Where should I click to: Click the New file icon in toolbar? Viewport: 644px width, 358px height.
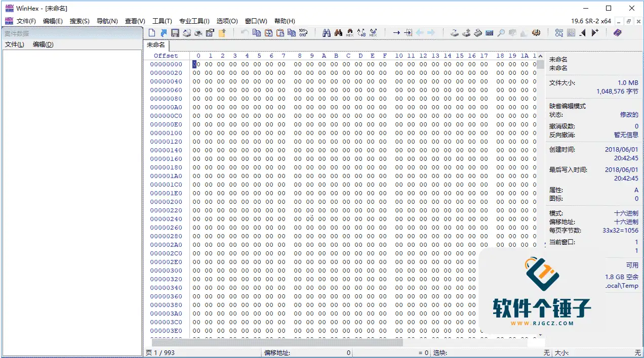(152, 33)
